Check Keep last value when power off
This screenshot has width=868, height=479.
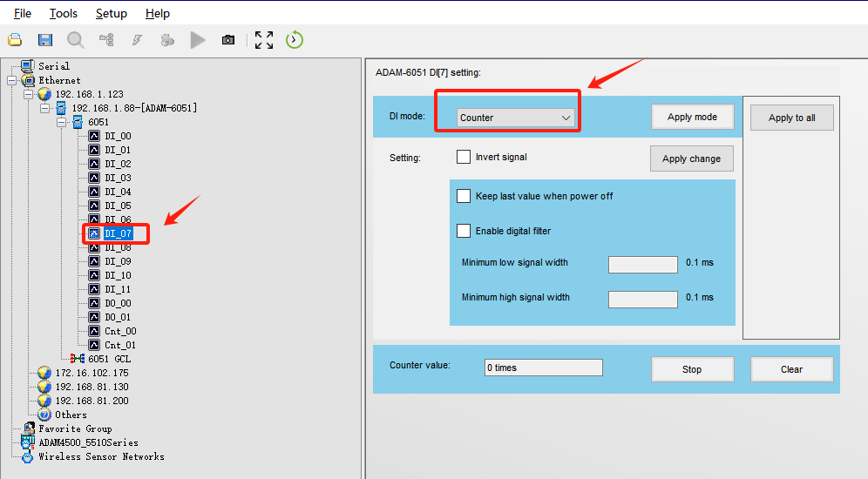point(464,196)
